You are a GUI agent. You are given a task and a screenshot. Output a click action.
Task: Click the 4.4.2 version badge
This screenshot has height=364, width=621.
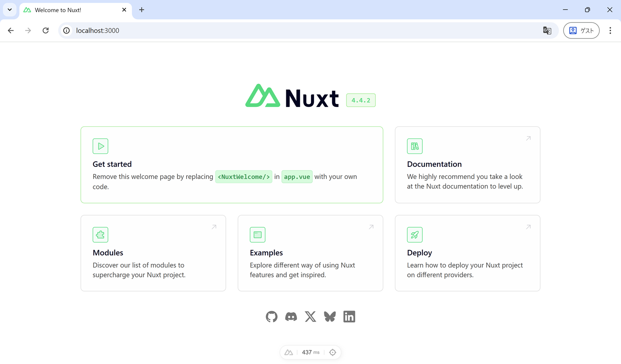click(x=361, y=100)
